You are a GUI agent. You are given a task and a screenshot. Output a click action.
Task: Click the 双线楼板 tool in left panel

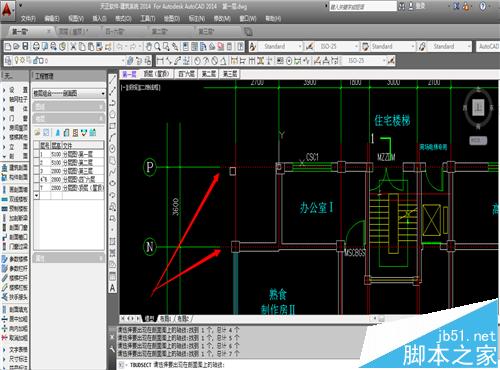pyautogui.click(x=15, y=199)
